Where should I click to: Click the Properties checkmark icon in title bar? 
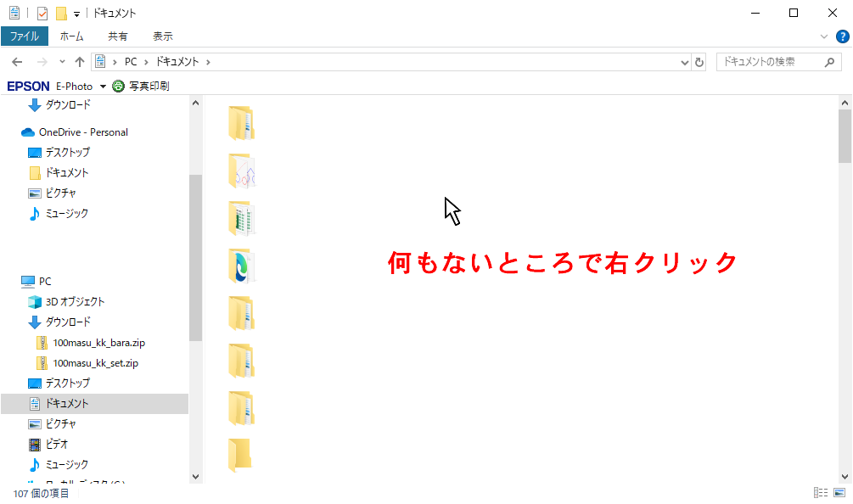click(x=42, y=13)
